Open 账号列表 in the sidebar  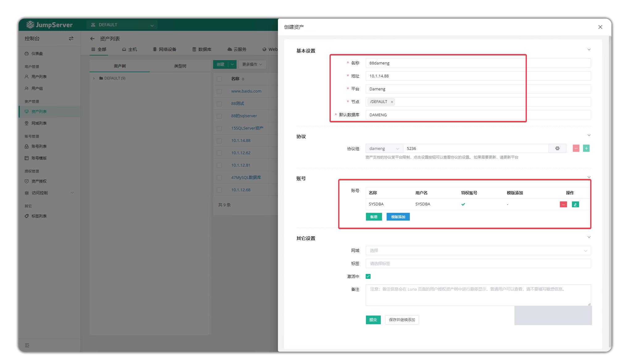coord(39,147)
